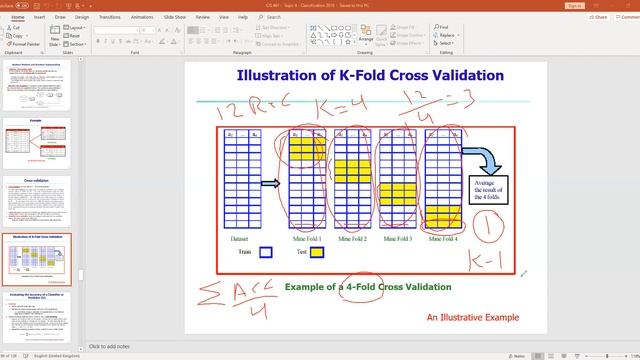Open the Copy dropdown arrow
The height and width of the screenshot is (360, 640).
tap(27, 36)
